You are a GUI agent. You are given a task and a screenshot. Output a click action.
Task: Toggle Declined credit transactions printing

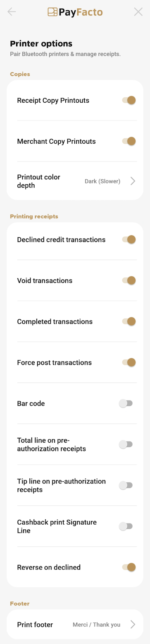click(129, 239)
